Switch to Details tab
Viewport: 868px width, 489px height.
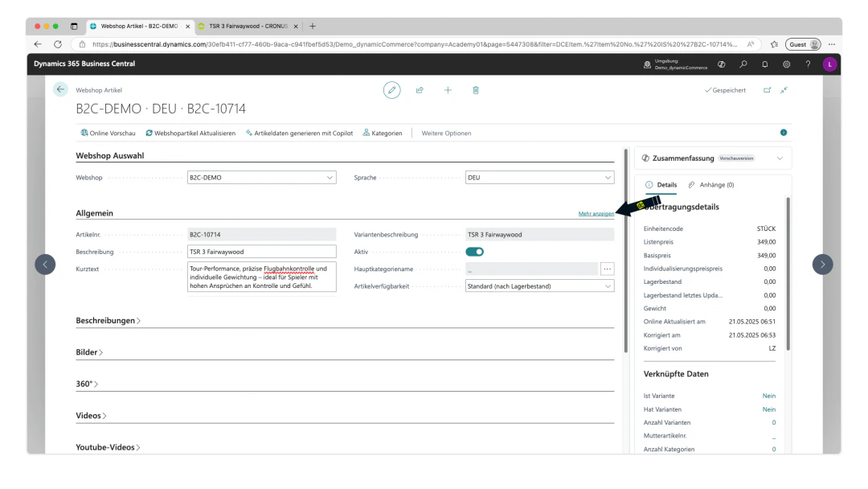[661, 185]
